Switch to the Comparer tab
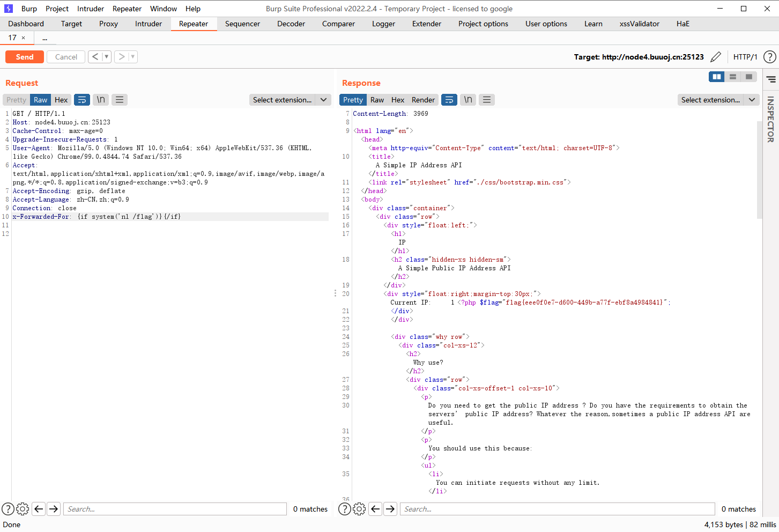This screenshot has width=779, height=532. 338,24
